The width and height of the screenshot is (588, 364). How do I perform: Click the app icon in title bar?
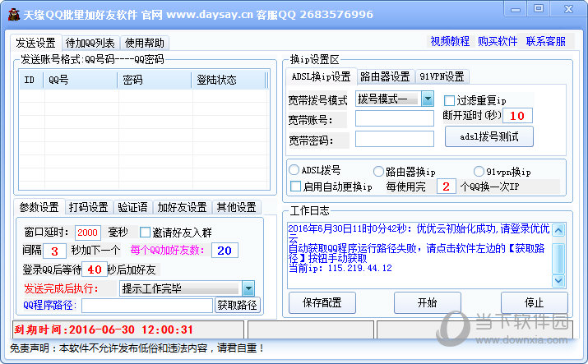point(13,15)
